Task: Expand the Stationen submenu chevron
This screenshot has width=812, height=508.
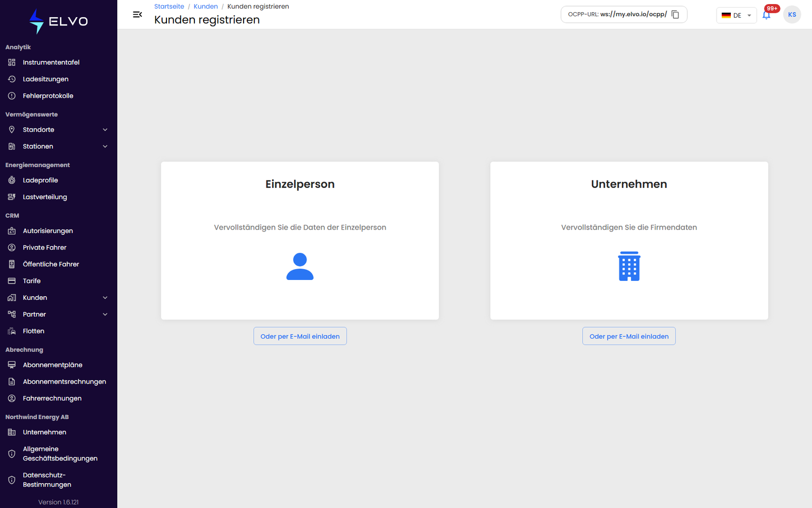Action: coord(105,146)
